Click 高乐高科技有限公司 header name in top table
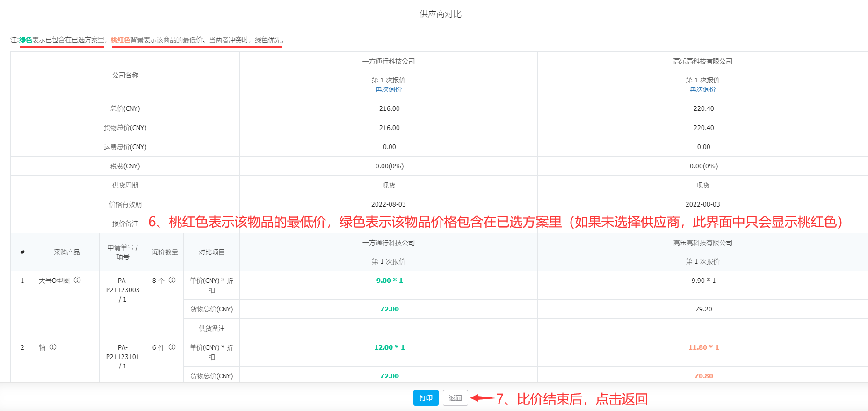 tap(703, 61)
